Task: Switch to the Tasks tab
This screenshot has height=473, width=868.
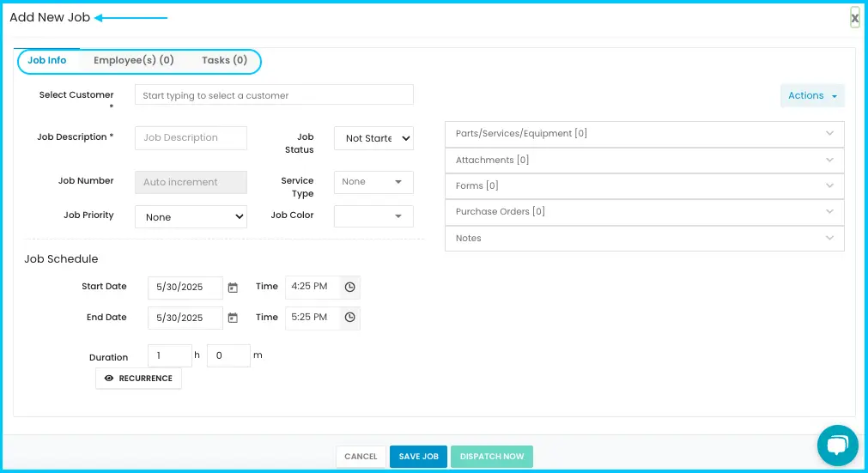Action: (224, 60)
